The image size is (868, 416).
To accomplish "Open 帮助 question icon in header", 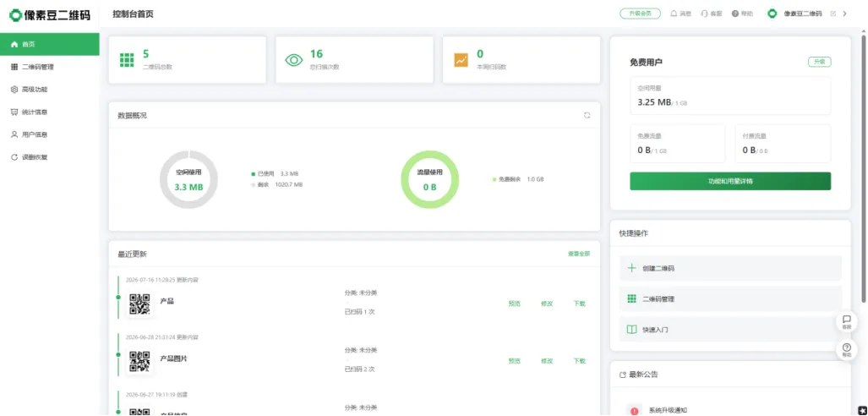I will [x=742, y=14].
